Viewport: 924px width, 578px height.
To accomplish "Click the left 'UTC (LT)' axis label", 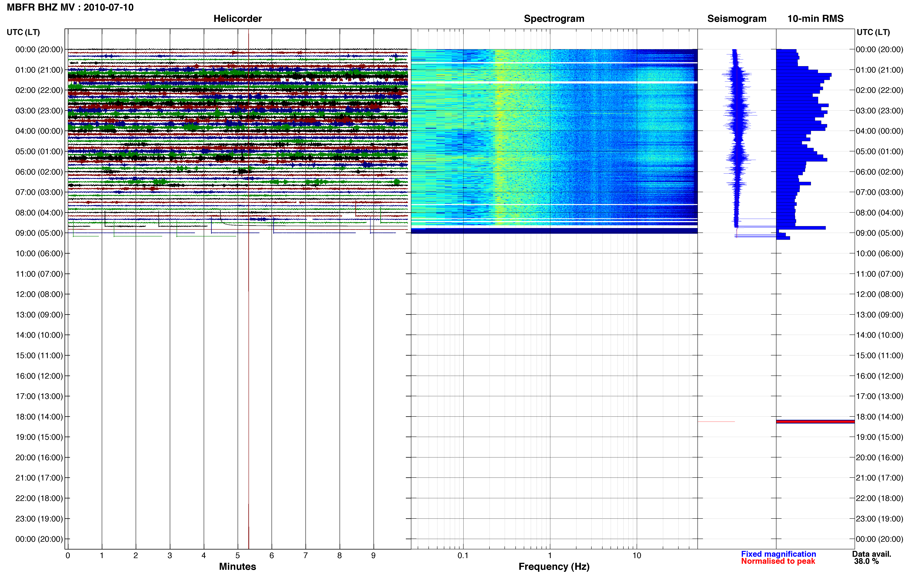I will [23, 32].
